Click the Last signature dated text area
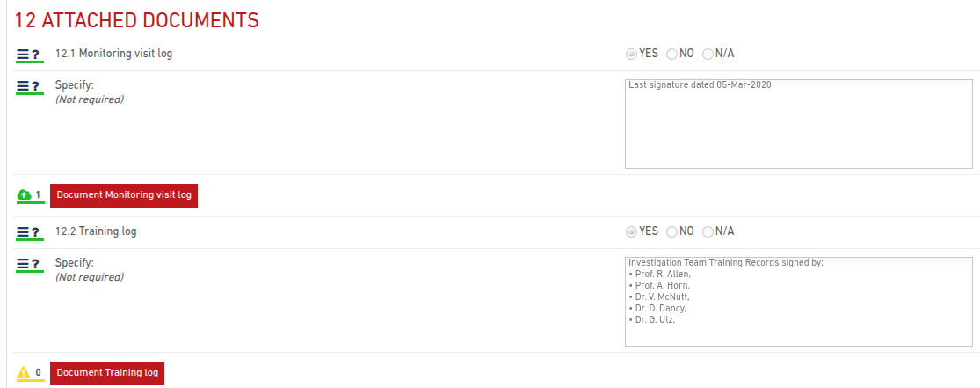Viewport: 980px width, 388px height. tap(799, 124)
